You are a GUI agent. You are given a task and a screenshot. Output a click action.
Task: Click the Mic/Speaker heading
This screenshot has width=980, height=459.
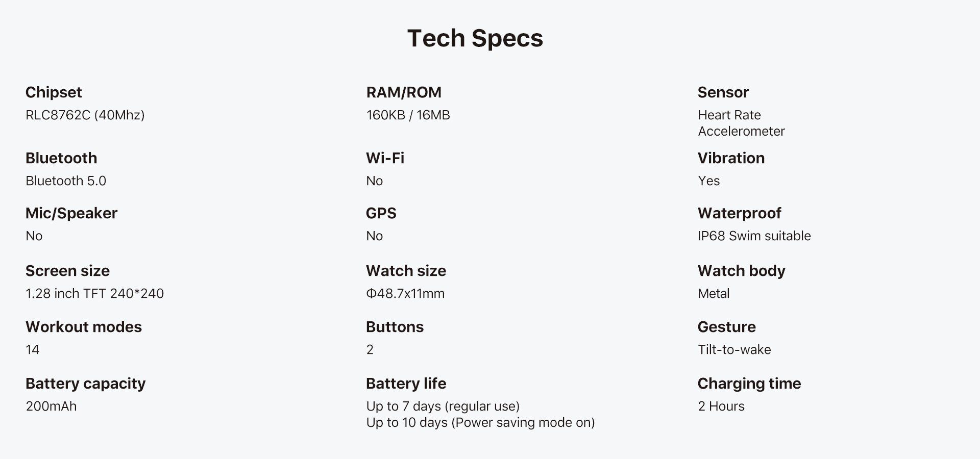71,213
